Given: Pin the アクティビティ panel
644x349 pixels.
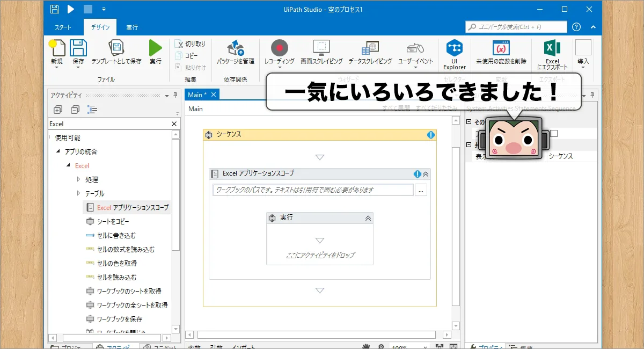Looking at the screenshot, I should tap(175, 95).
